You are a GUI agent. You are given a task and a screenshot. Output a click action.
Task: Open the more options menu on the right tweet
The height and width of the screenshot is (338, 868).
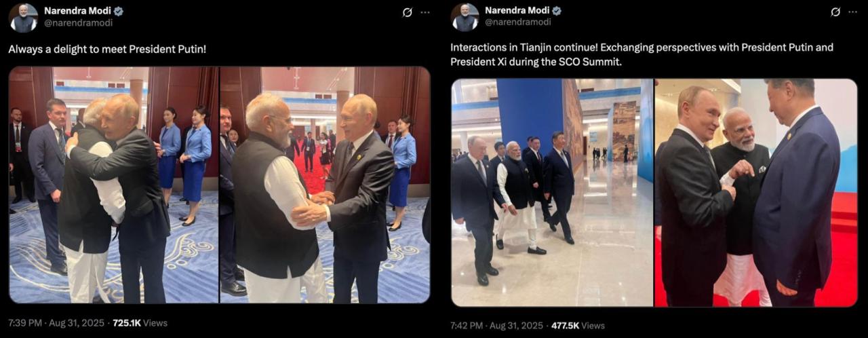(x=854, y=12)
